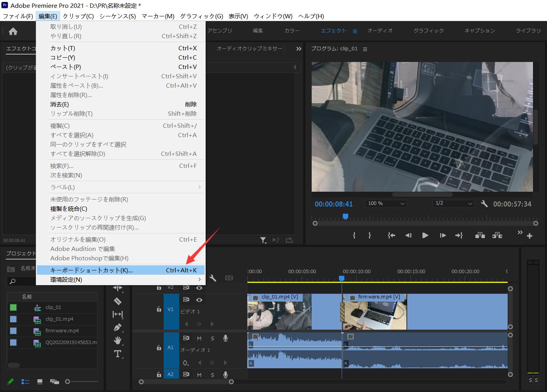
Task: Select the Razor tool
Action: pyautogui.click(x=117, y=301)
